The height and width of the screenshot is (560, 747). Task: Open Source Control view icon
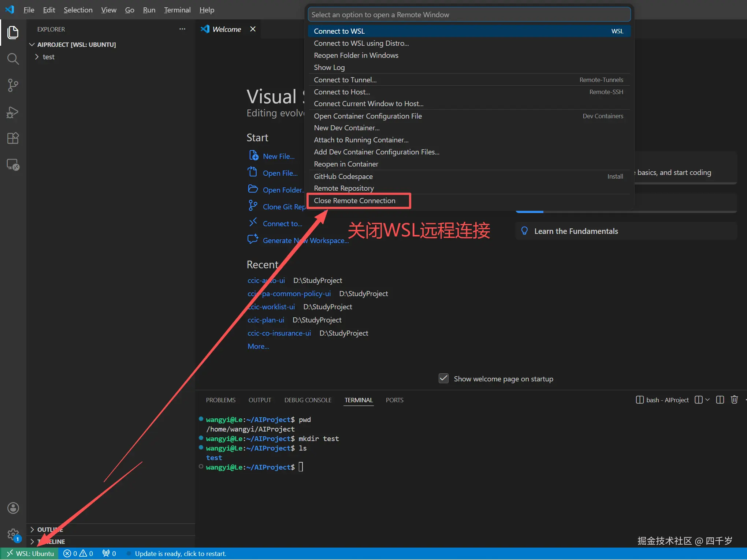click(13, 85)
